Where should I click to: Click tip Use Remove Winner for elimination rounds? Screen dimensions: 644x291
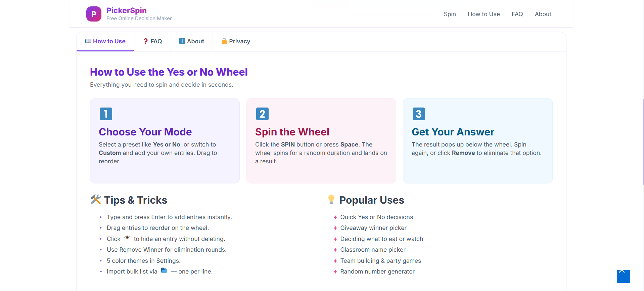(x=167, y=250)
